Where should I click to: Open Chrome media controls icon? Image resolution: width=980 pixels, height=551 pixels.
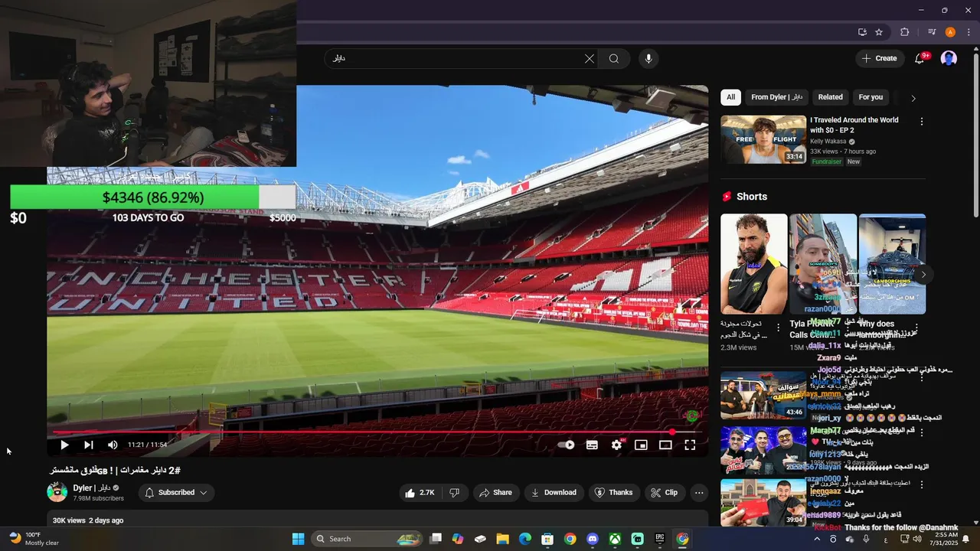[x=932, y=32]
